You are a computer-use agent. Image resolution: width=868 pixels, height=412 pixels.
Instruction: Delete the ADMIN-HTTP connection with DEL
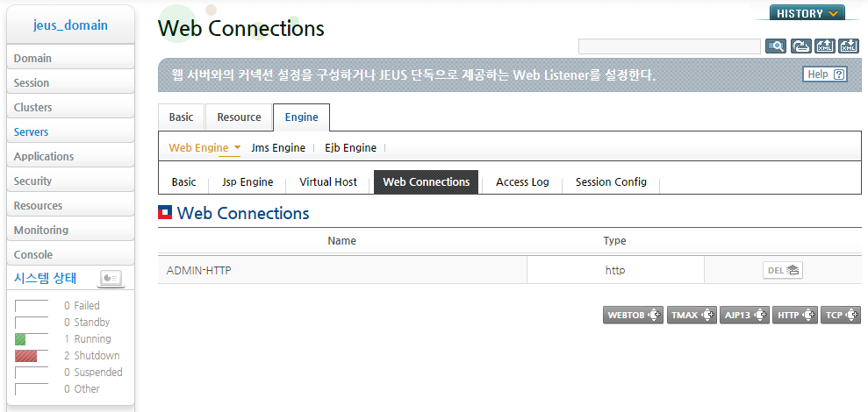(783, 270)
